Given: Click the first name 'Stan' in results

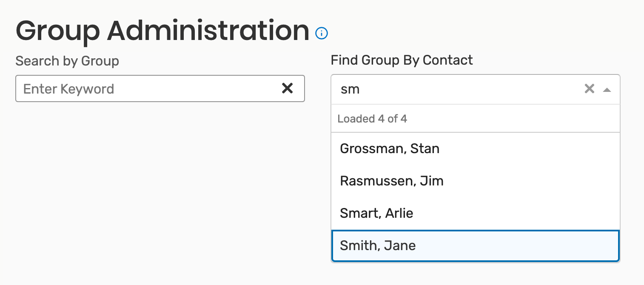Looking at the screenshot, I should 425,149.
